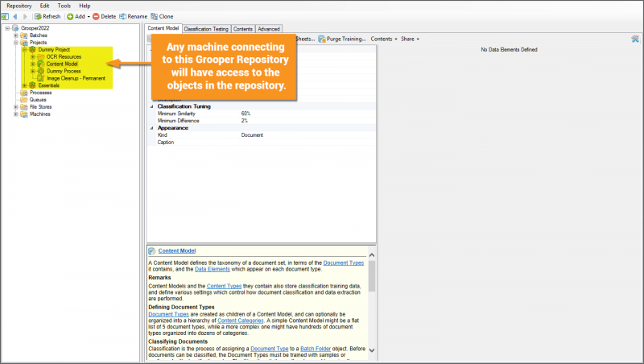Click the Clone toolbar button
The width and height of the screenshot is (644, 364).
pos(162,16)
